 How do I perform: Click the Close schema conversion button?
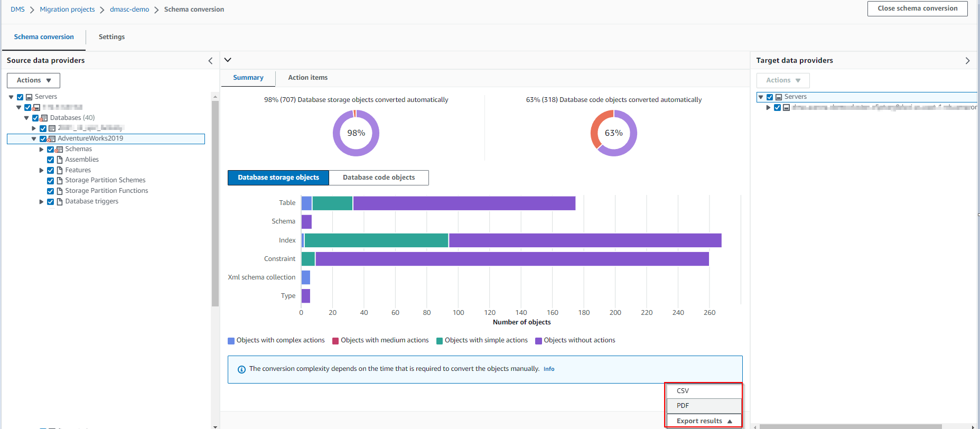click(917, 8)
